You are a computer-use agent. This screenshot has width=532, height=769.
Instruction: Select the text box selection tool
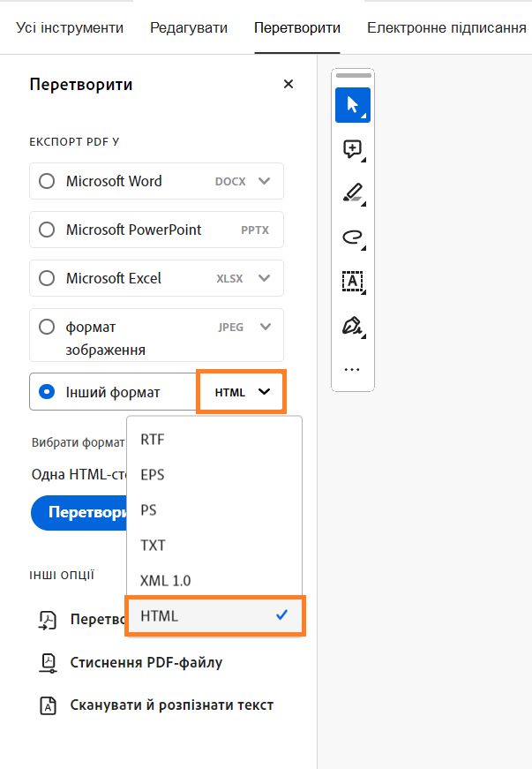[x=352, y=281]
